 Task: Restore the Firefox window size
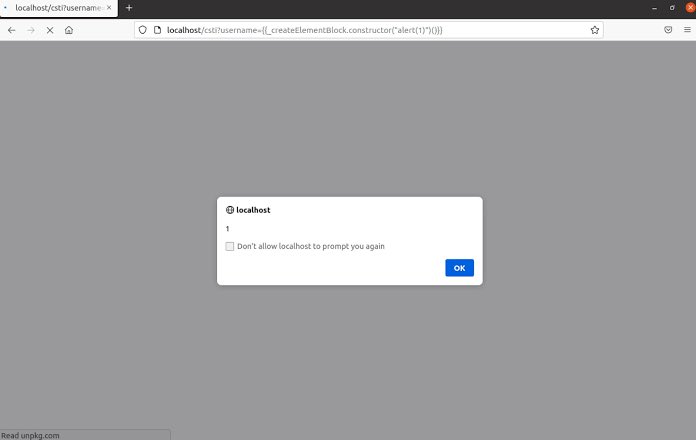click(x=672, y=8)
